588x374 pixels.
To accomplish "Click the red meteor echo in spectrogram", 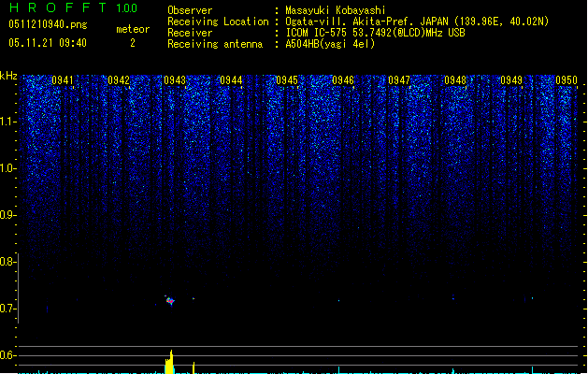I will pos(170,300).
